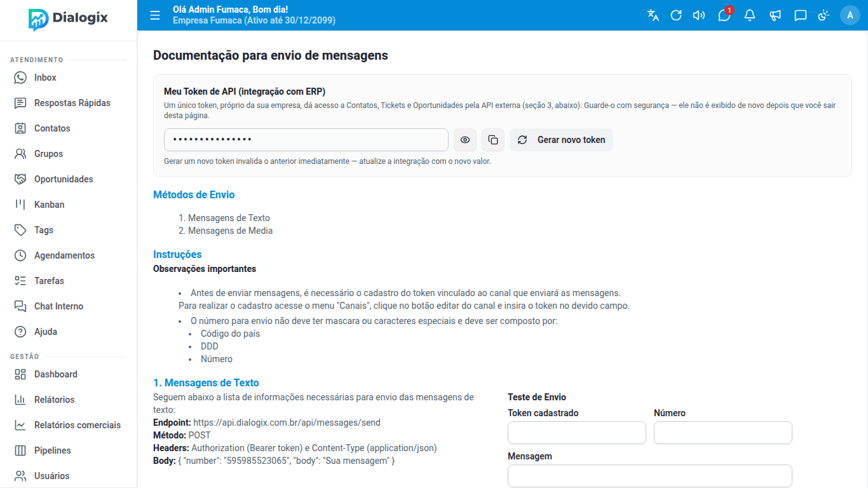Click the Kanban bars icon
868x488 pixels.
click(x=20, y=205)
